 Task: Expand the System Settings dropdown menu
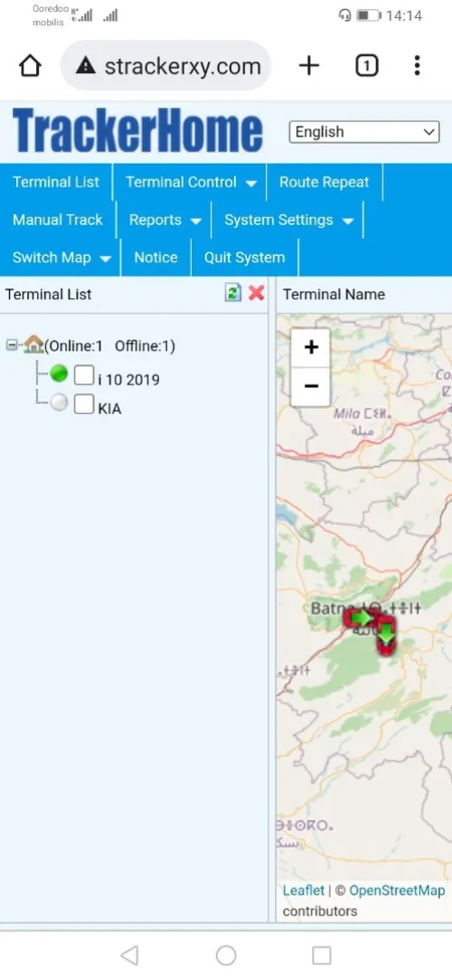click(288, 220)
